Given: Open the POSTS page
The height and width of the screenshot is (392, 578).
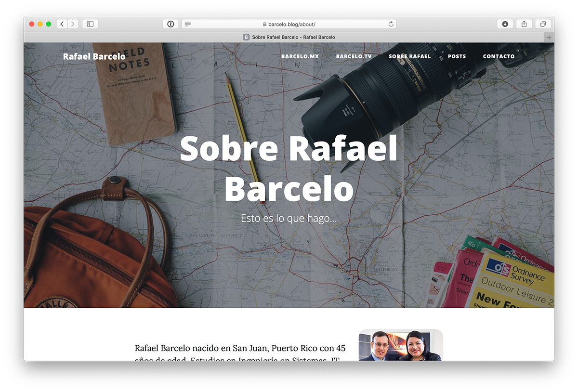Looking at the screenshot, I should pyautogui.click(x=457, y=56).
